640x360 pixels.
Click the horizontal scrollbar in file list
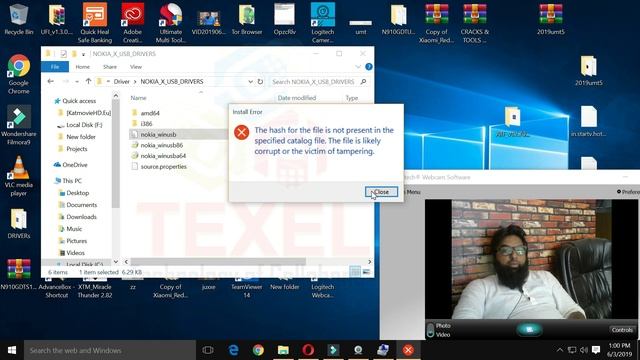click(x=218, y=262)
